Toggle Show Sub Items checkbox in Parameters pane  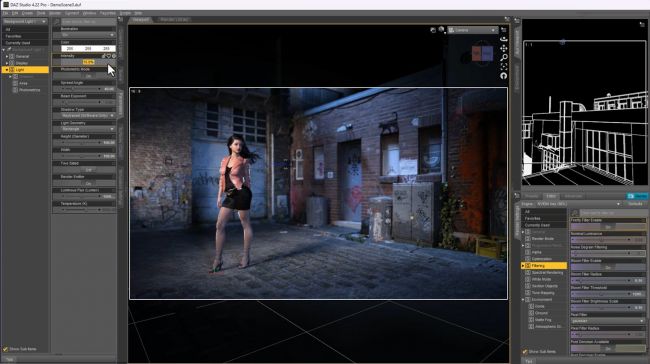pyautogui.click(x=5, y=349)
